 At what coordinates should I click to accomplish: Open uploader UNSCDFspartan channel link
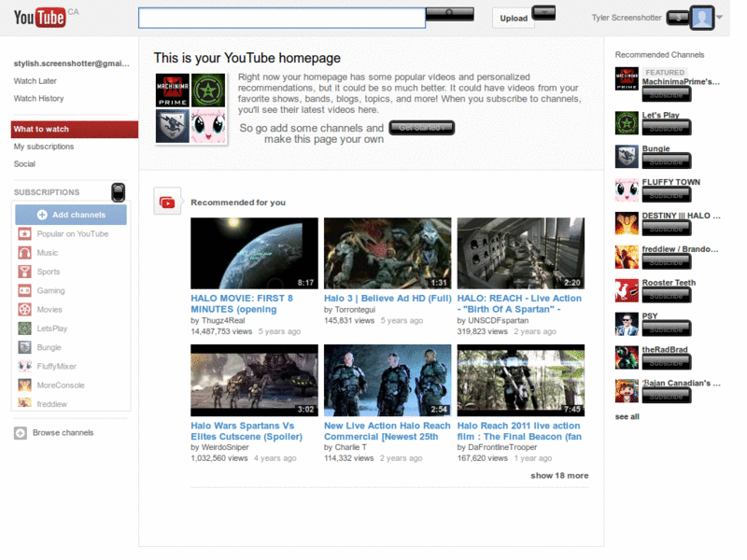[x=499, y=320]
